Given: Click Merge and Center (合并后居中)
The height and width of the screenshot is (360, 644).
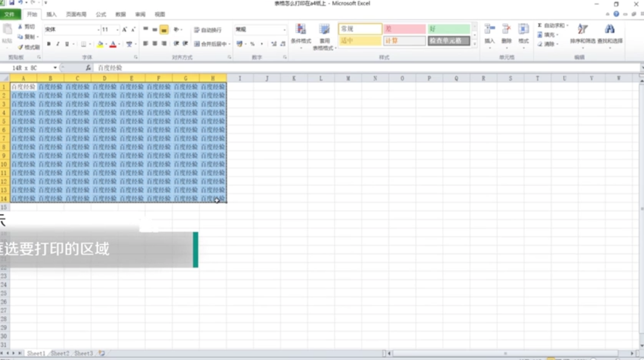Looking at the screenshot, I should tap(210, 44).
